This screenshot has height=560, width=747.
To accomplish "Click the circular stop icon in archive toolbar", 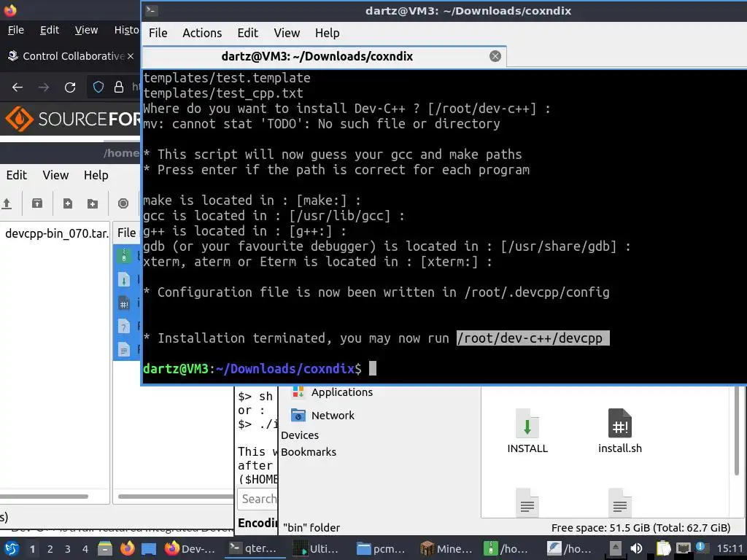I will click(x=123, y=204).
